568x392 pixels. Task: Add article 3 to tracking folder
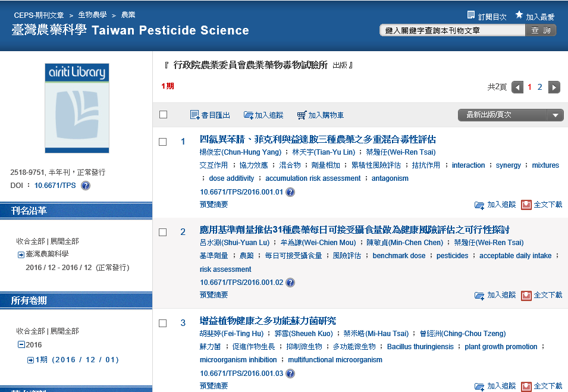tap(479, 387)
